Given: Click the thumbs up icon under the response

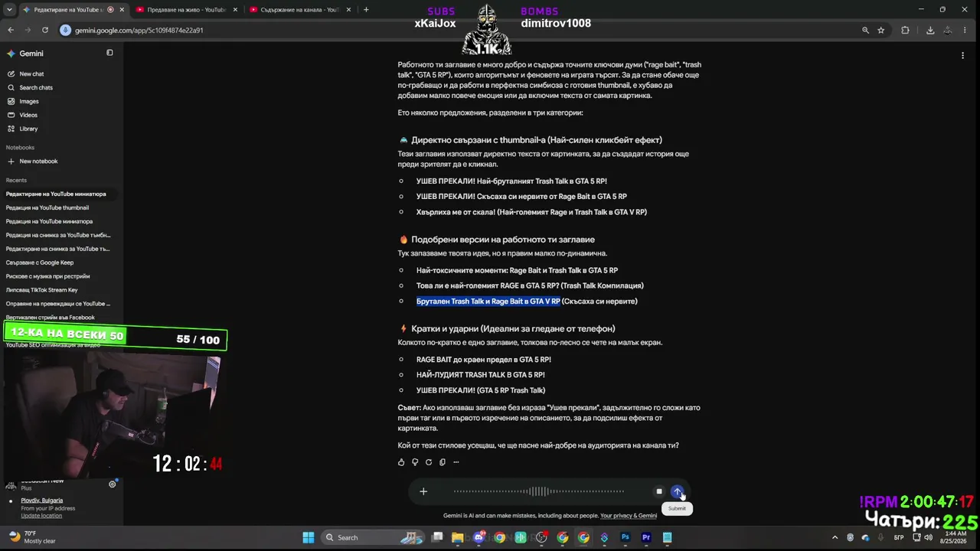Looking at the screenshot, I should 401,462.
